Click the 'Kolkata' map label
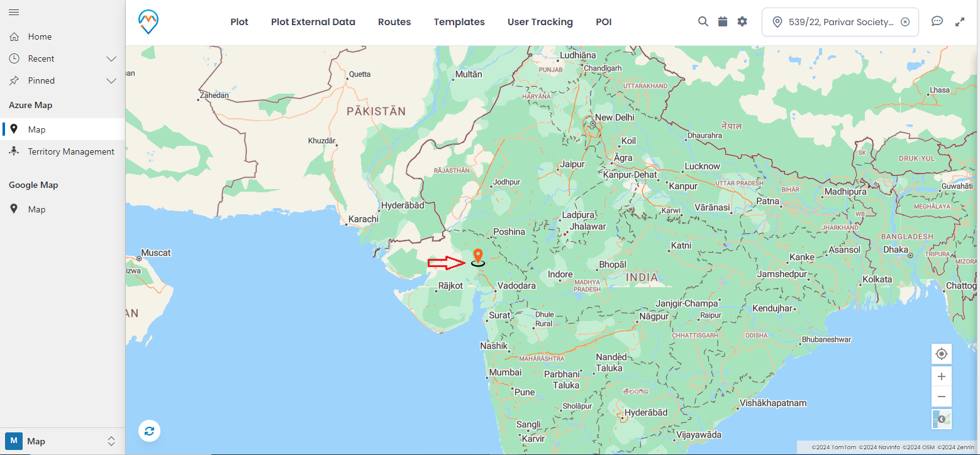 pos(877,279)
